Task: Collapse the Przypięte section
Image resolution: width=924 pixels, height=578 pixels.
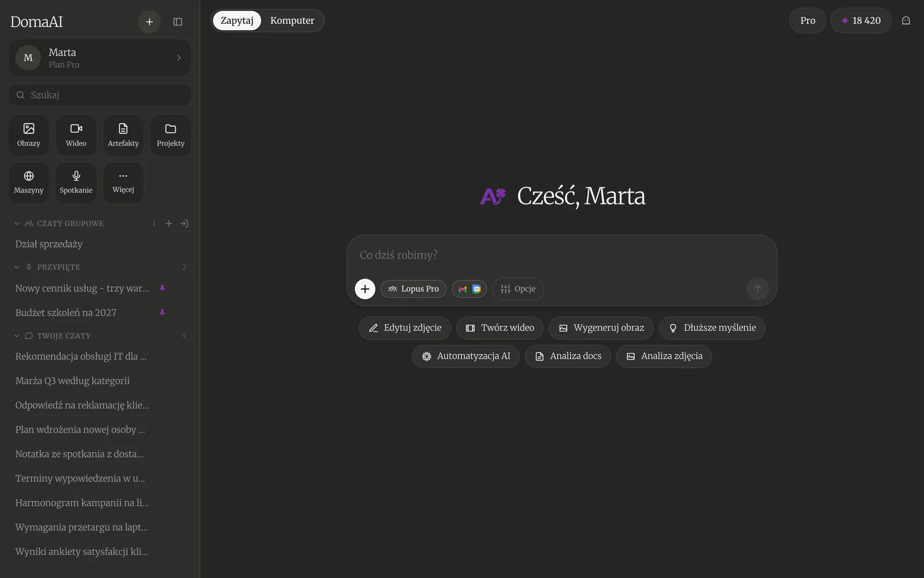Action: click(17, 267)
